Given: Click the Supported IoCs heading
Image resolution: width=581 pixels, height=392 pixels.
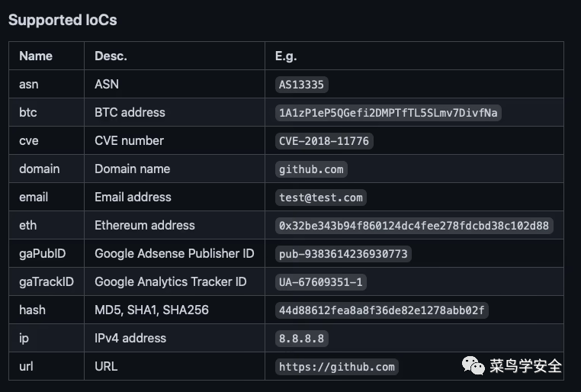Looking at the screenshot, I should [x=63, y=20].
